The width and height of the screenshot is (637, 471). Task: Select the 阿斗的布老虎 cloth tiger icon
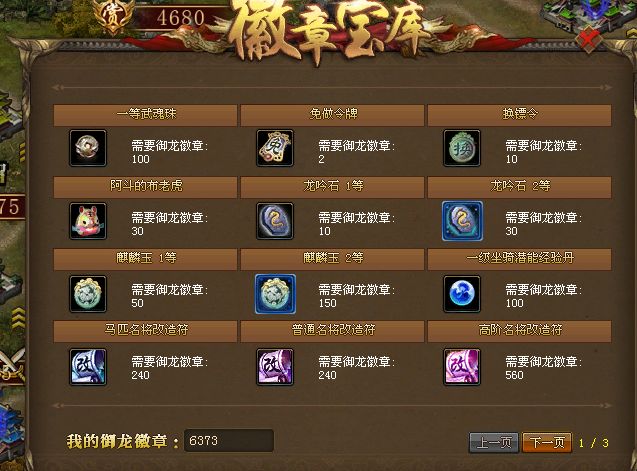coord(88,221)
